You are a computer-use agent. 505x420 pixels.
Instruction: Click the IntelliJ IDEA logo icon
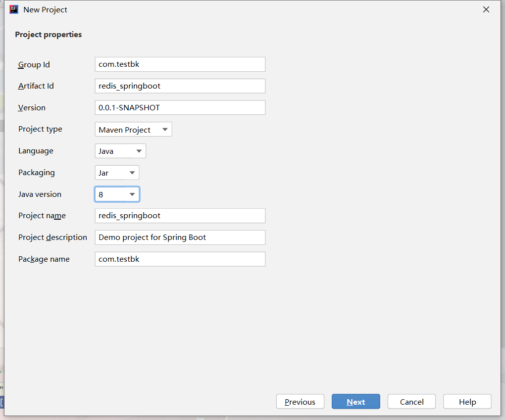pos(14,9)
